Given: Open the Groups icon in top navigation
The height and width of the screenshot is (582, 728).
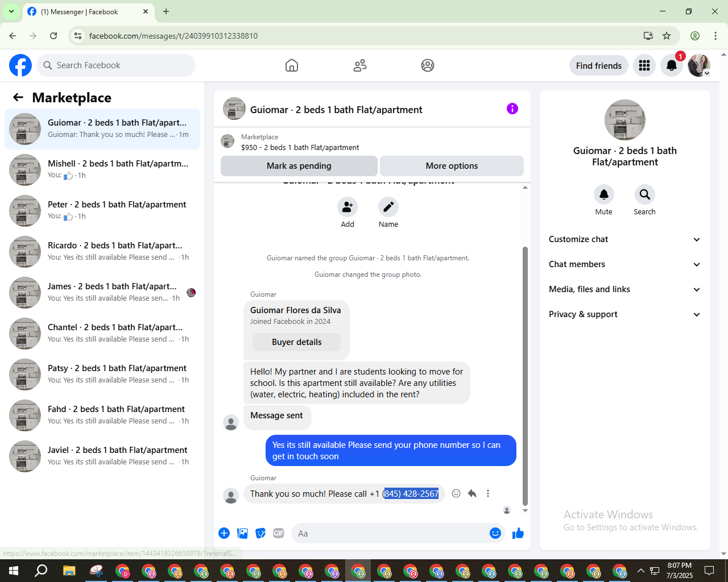Looking at the screenshot, I should (428, 65).
